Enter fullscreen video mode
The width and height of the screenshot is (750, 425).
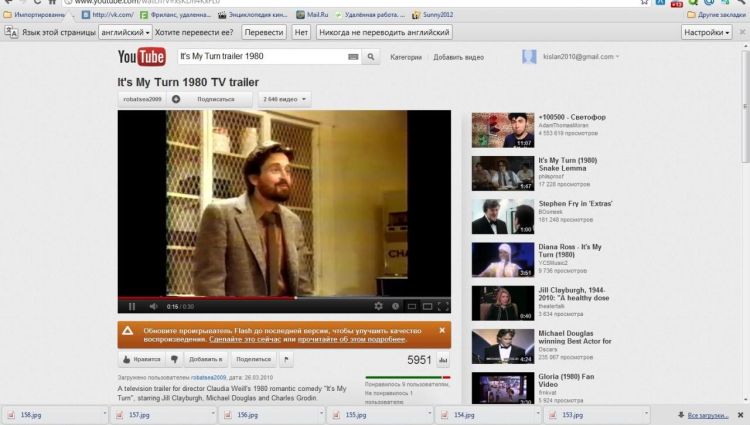coord(443,306)
